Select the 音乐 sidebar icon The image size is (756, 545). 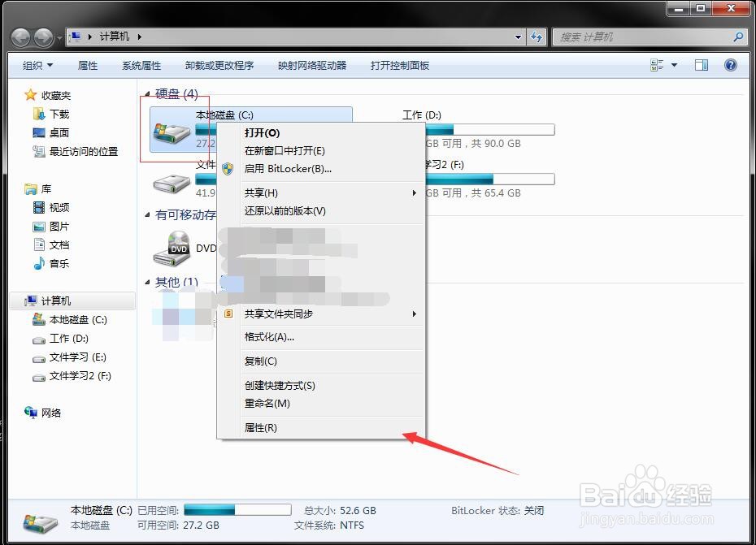pyautogui.click(x=41, y=263)
